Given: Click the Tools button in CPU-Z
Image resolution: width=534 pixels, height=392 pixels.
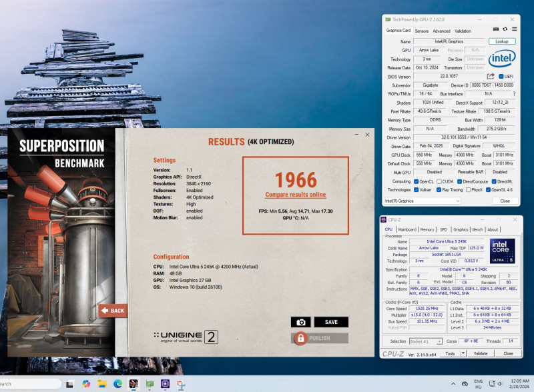Looking at the screenshot, I should (450, 353).
